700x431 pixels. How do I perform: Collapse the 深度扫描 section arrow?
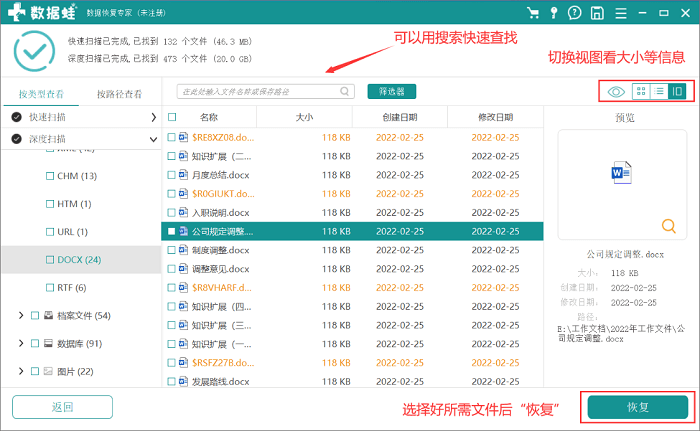153,139
